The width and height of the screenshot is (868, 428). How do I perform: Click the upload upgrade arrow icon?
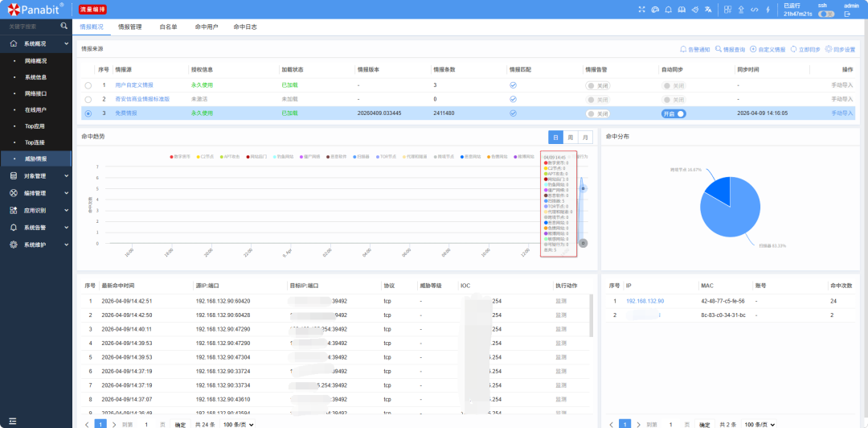(x=741, y=10)
